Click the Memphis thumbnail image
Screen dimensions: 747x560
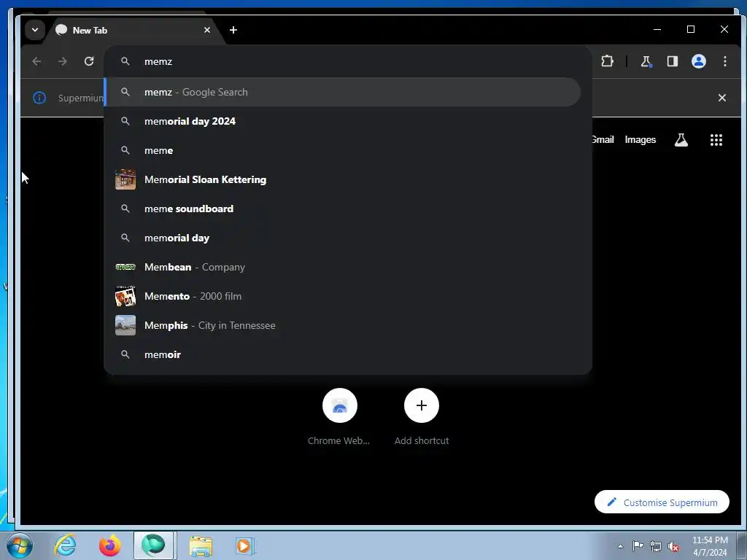(125, 325)
